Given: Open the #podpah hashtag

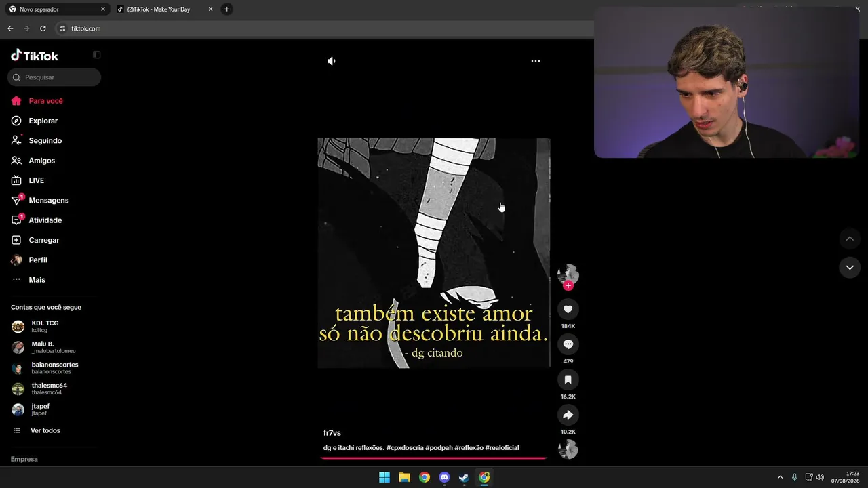Looking at the screenshot, I should point(439,448).
